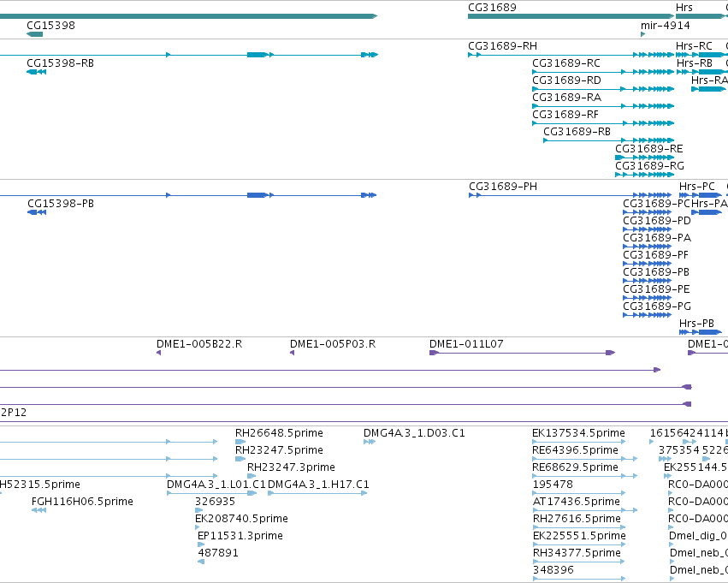Select transcript CG15398-RB label
This screenshot has height=583, width=728.
tap(61, 63)
